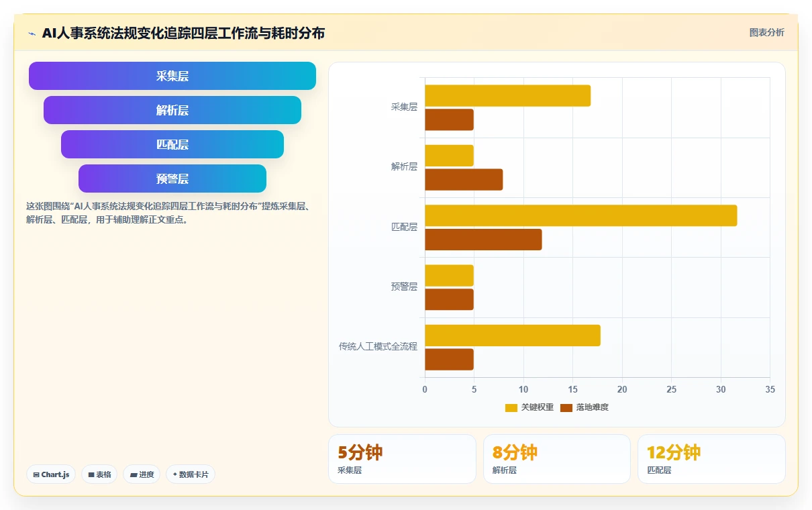Image resolution: width=812 pixels, height=510 pixels.
Task: Toggle the 落地难度 legend item
Action: click(x=585, y=407)
